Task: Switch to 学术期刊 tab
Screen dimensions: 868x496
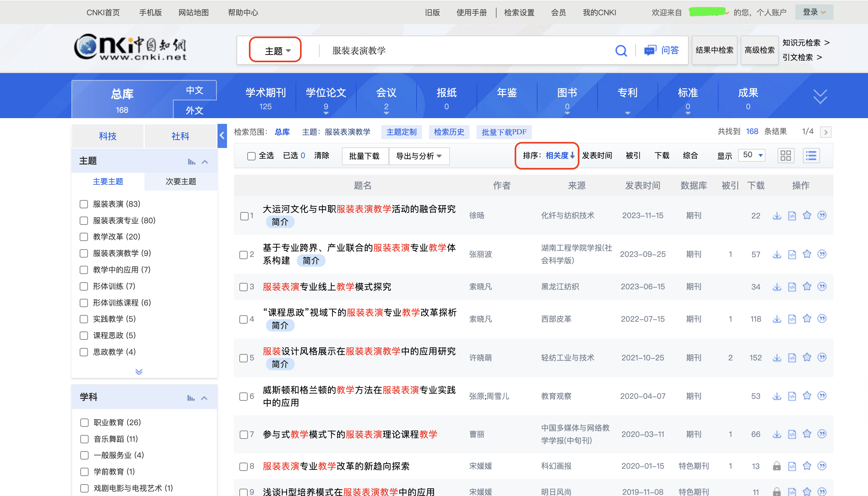Action: 266,98
